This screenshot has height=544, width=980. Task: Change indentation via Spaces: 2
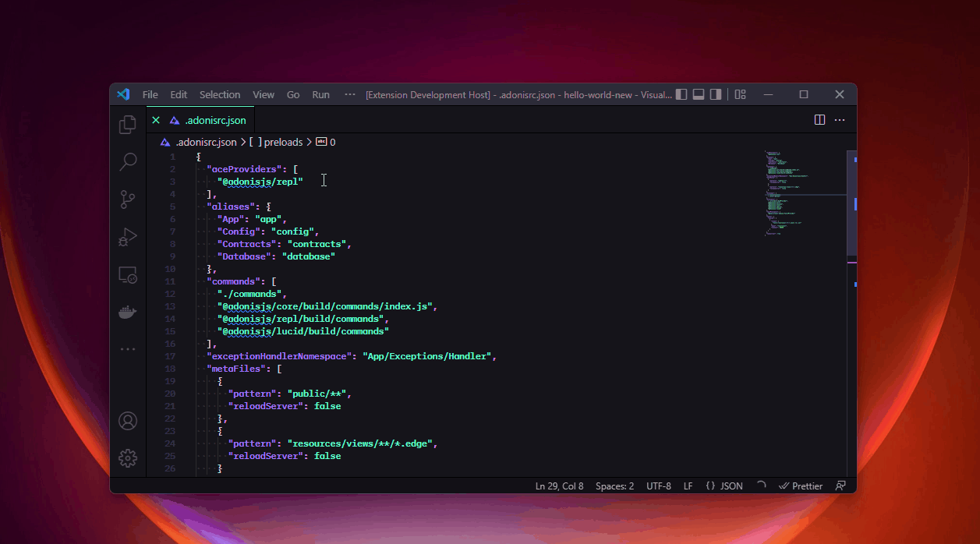point(614,486)
